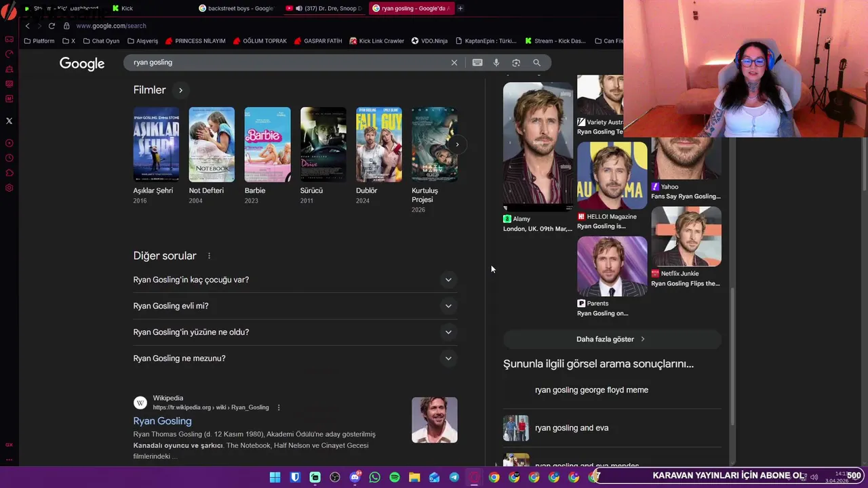
Task: Open VDO.Ninja bookmark
Action: [429, 41]
